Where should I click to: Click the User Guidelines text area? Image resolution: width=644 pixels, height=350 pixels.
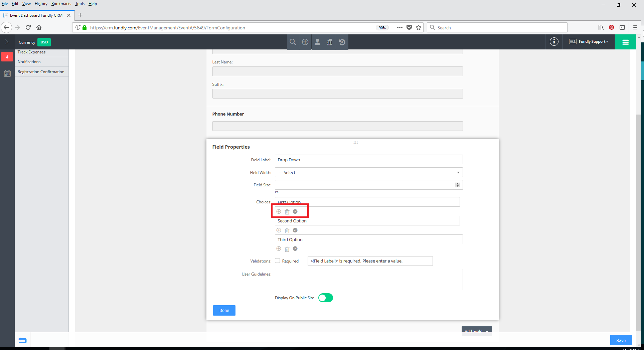pyautogui.click(x=369, y=280)
